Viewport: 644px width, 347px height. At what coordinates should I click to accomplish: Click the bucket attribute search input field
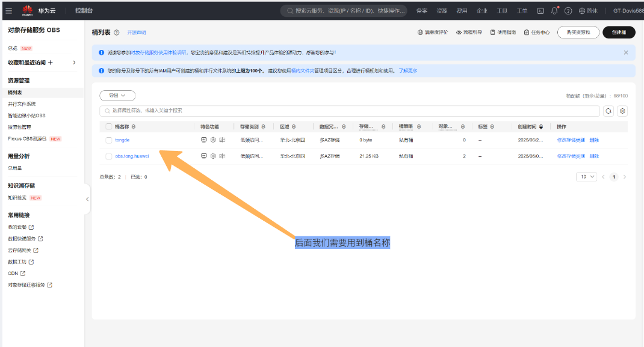point(349,111)
